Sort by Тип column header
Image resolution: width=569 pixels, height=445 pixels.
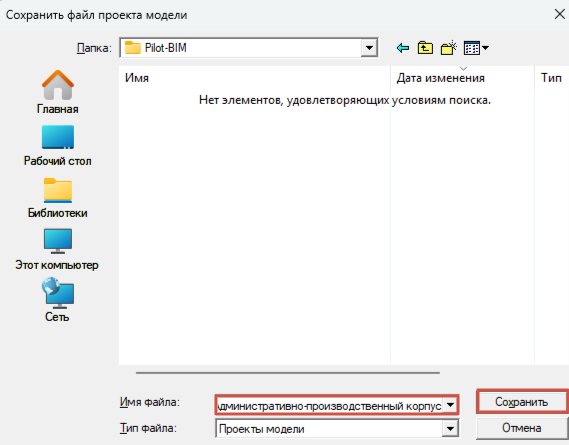click(551, 78)
